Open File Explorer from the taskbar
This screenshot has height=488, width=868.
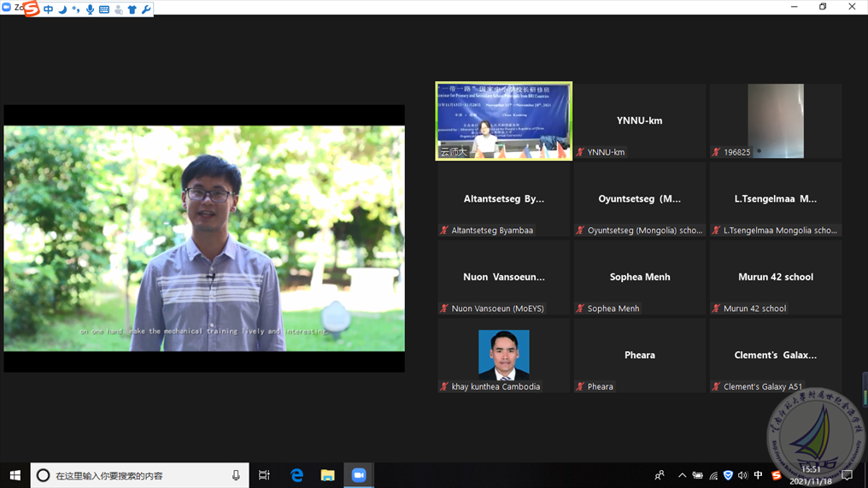coord(327,475)
